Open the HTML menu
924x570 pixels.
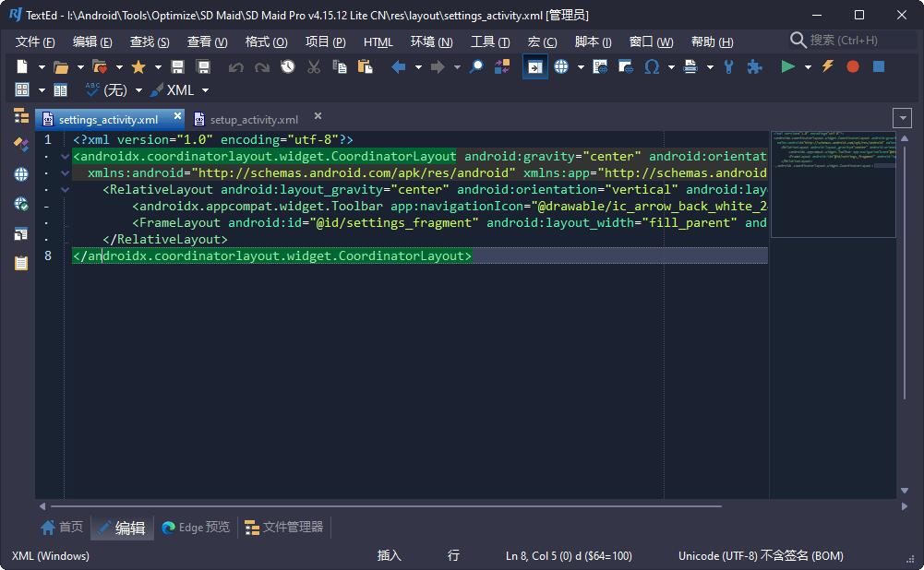378,42
